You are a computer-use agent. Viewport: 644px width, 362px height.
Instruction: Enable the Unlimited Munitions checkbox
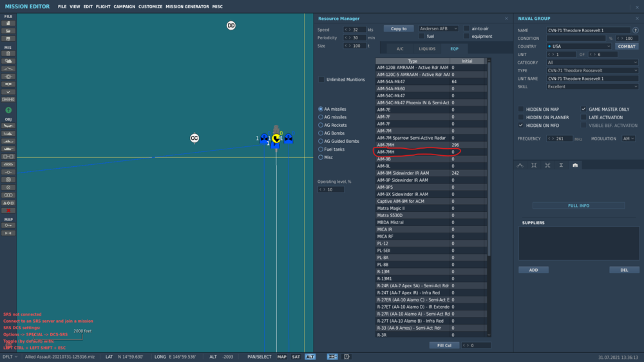point(321,79)
